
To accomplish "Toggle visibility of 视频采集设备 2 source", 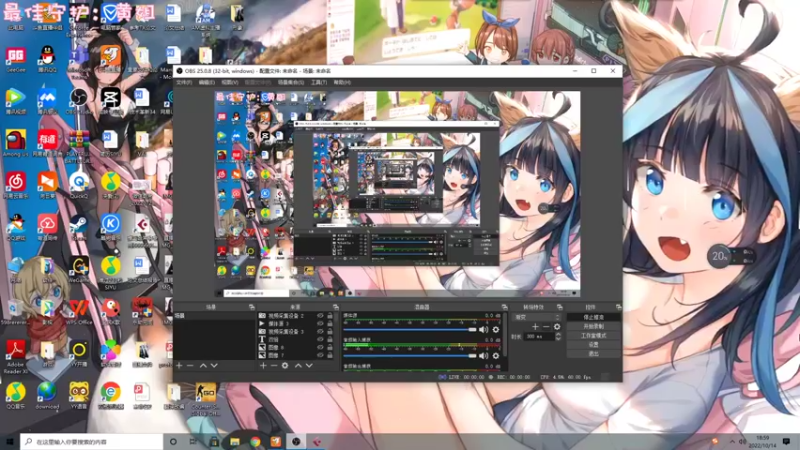I will 320,316.
